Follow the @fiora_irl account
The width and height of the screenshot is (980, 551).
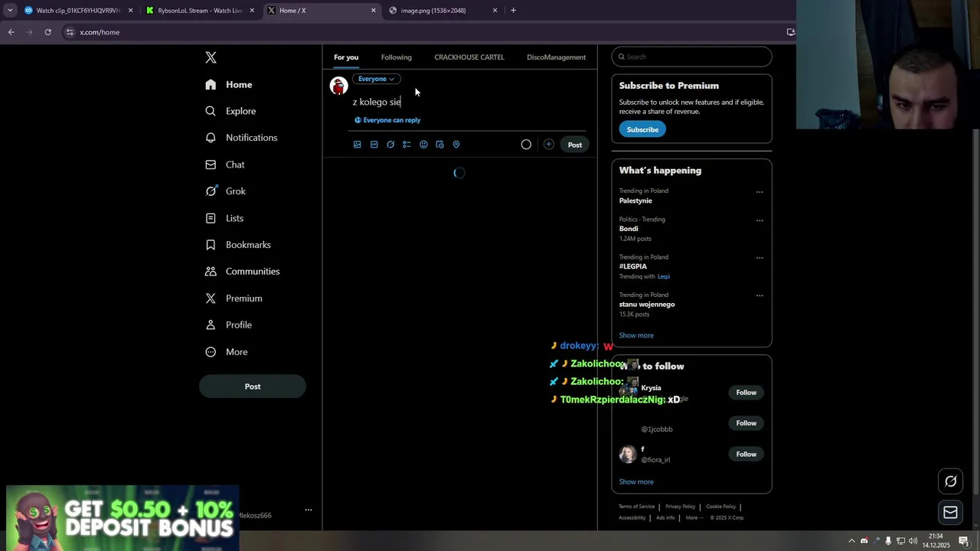[x=746, y=455]
